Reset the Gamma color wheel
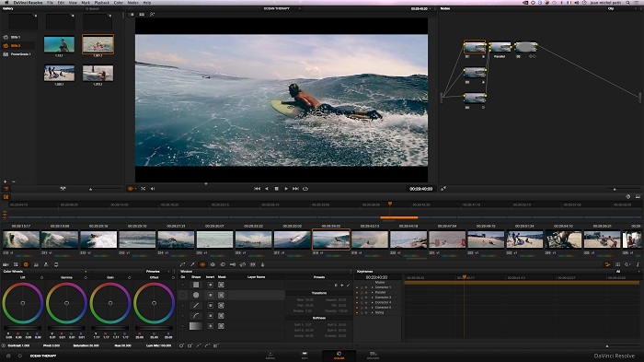 (x=86, y=277)
